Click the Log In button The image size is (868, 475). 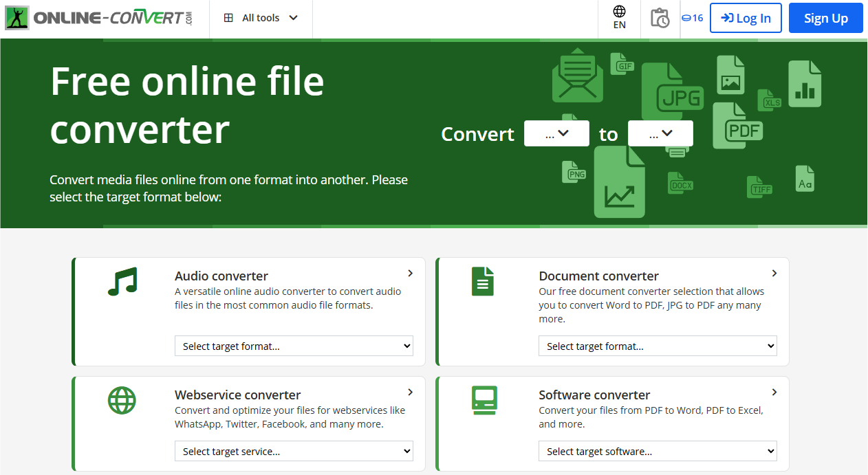coord(746,18)
